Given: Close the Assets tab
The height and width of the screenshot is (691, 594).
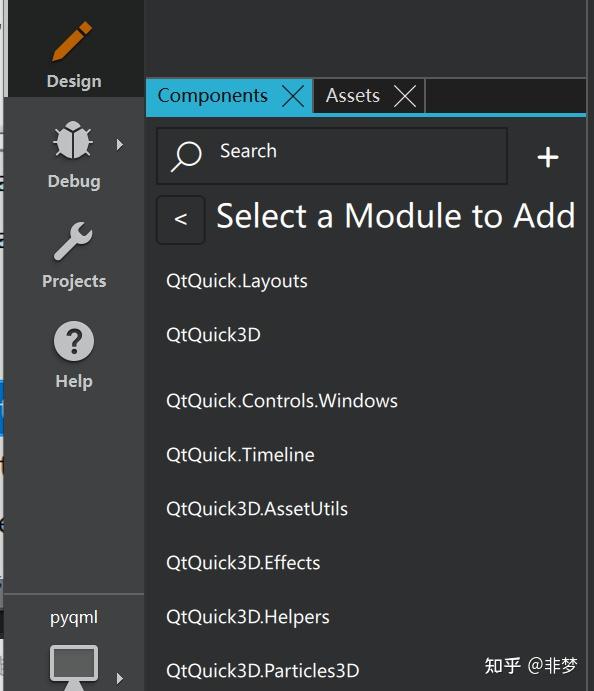Looking at the screenshot, I should (x=405, y=96).
